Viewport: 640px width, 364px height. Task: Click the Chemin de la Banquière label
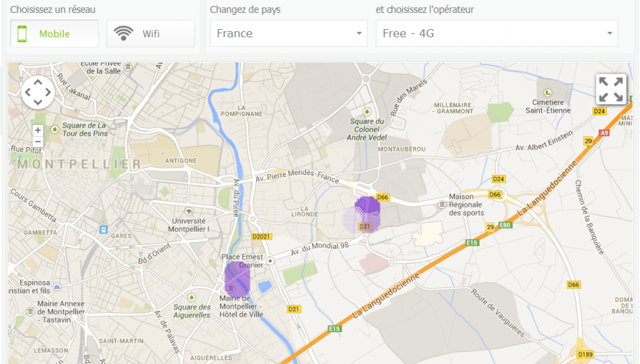coord(590,217)
